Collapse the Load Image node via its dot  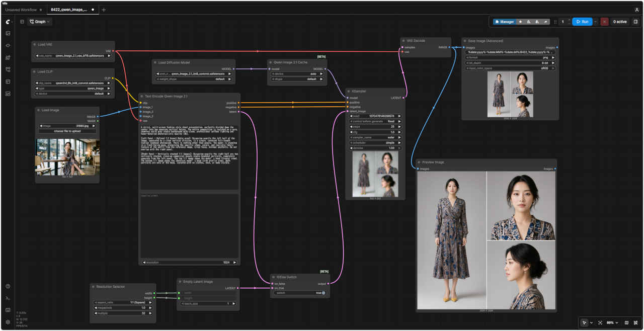coord(39,110)
